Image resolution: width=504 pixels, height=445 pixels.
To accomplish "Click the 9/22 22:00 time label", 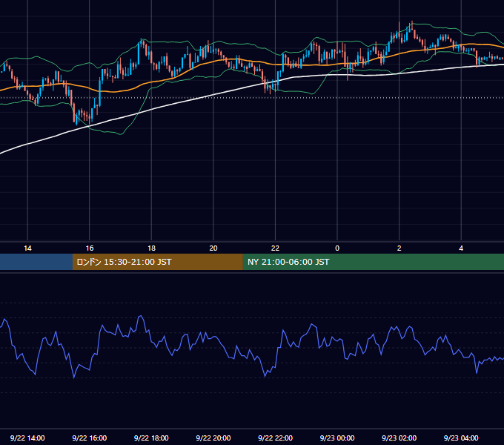I will click(275, 438).
